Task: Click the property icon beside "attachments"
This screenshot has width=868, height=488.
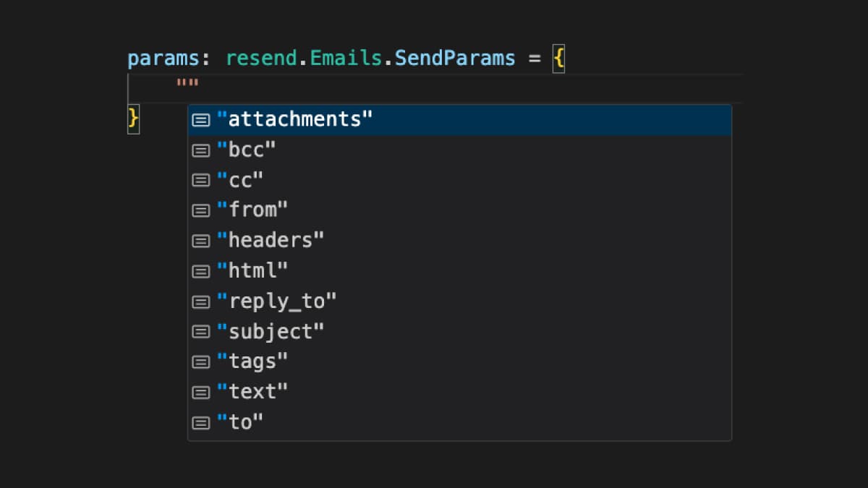Action: 200,119
